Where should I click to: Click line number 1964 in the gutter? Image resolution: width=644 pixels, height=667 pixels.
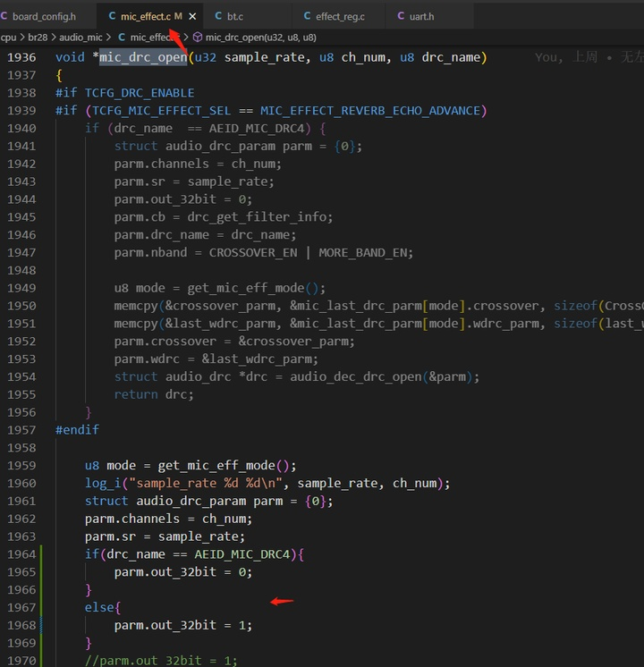(x=21, y=554)
